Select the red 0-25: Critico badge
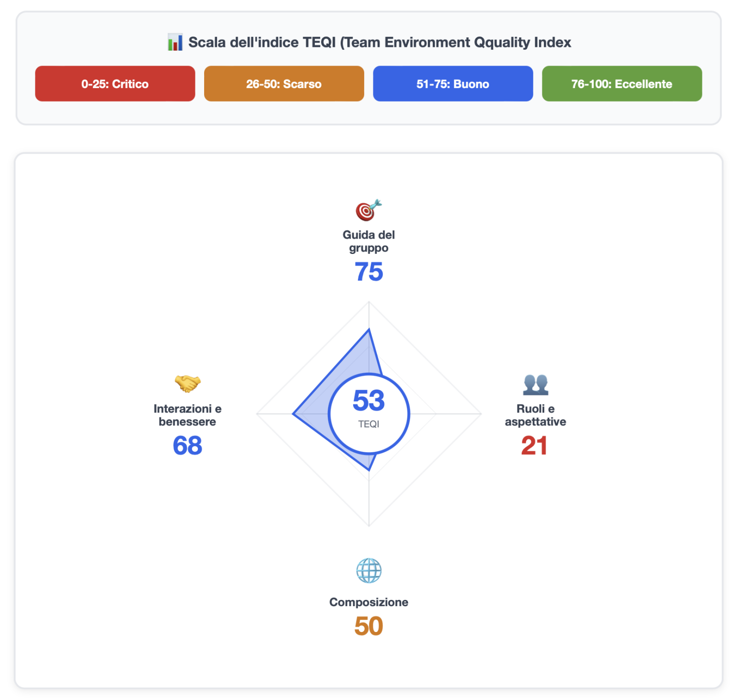This screenshot has height=700, width=736. 115,84
